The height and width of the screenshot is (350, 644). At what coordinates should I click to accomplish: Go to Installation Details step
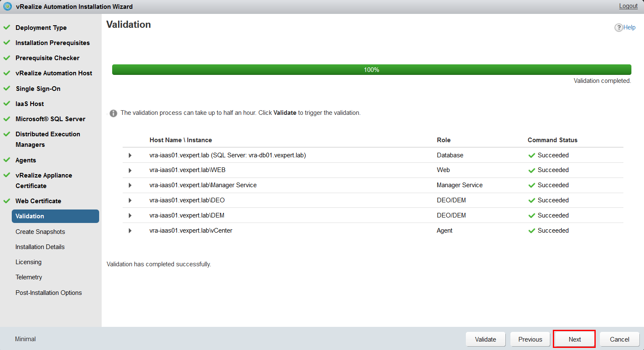40,247
